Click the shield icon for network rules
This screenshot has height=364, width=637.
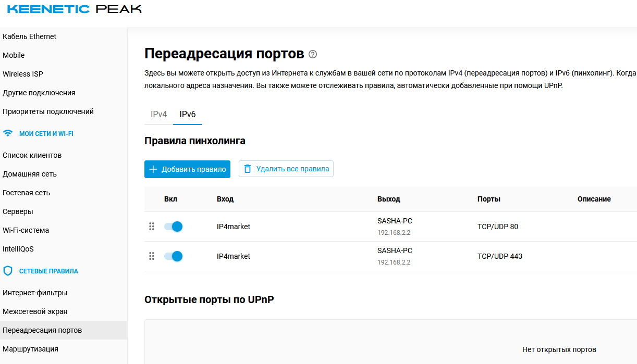(8, 271)
